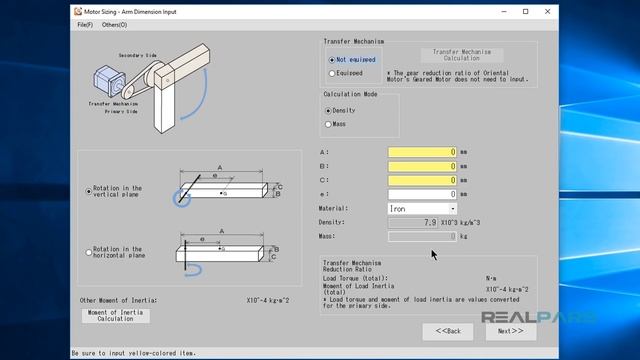Click the 'Be sure to input yellow-colored item.' status
Viewport: 640px width, 360px height.
point(134,353)
